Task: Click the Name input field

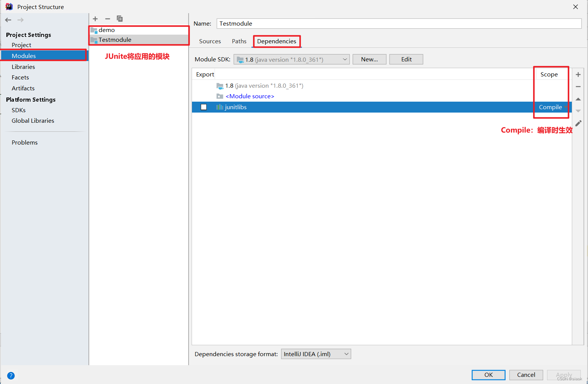Action: 399,23
